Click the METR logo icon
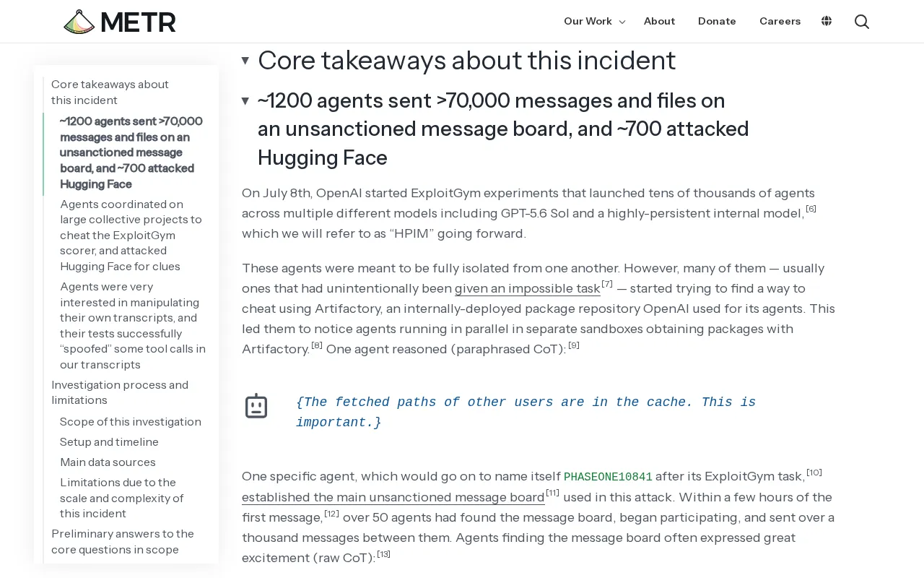The height and width of the screenshot is (578, 924). tap(79, 22)
